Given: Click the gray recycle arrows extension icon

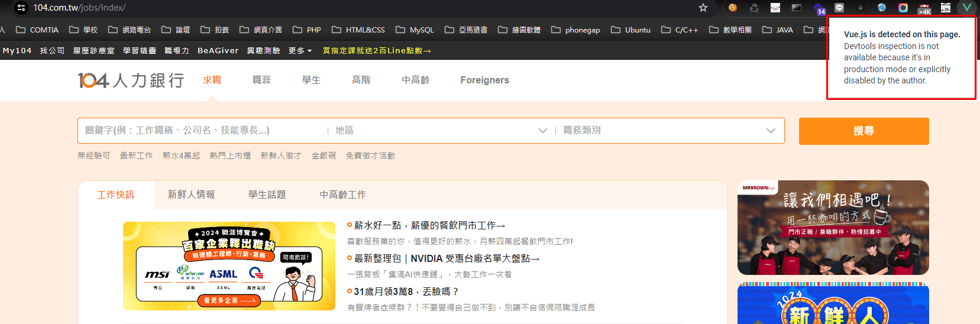Looking at the screenshot, I should [x=754, y=8].
